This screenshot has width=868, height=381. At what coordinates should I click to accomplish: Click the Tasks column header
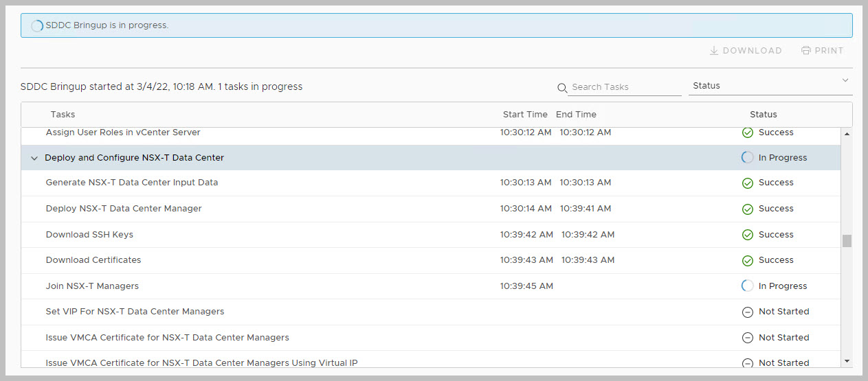pos(63,115)
